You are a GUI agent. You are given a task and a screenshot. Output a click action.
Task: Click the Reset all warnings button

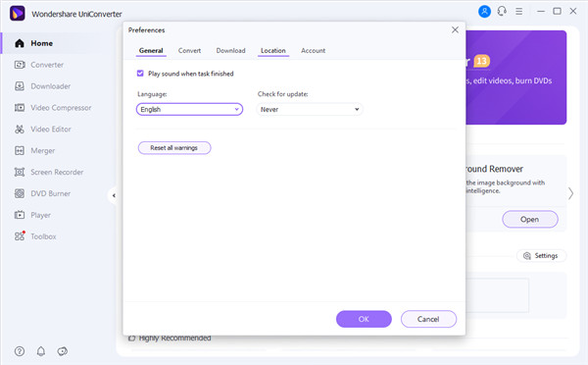(x=174, y=148)
